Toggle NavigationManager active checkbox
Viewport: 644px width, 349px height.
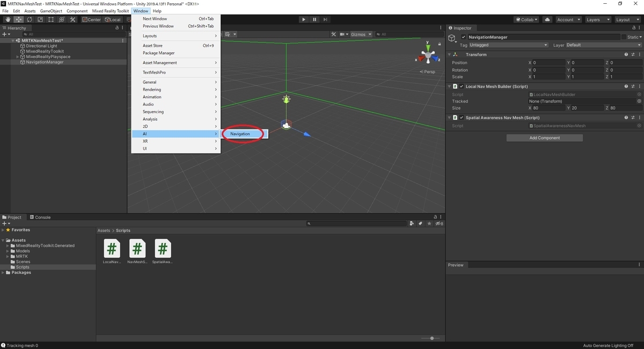pyautogui.click(x=464, y=37)
